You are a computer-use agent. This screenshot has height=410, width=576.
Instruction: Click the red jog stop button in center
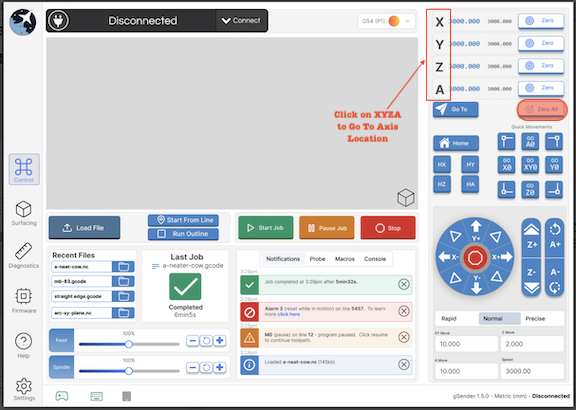coord(475,257)
